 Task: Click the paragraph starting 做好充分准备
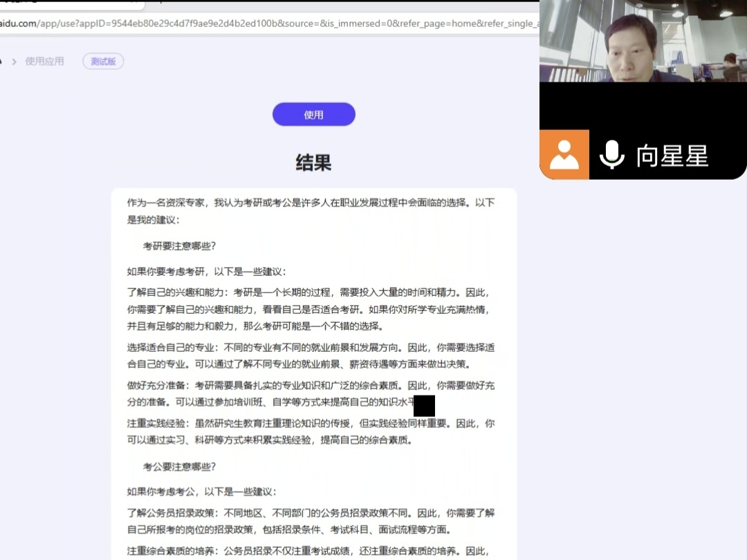point(311,393)
